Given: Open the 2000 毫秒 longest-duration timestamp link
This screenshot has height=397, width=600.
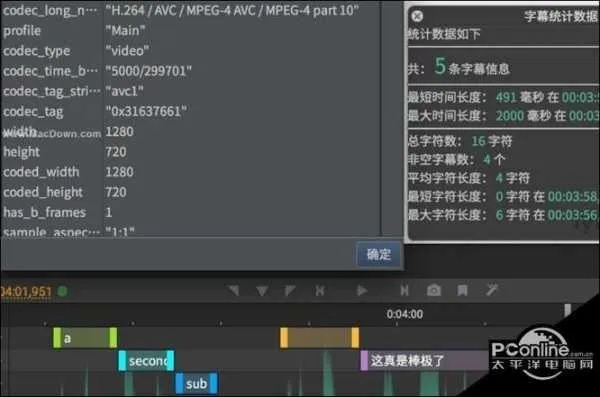Looking at the screenshot, I should pos(584,116).
